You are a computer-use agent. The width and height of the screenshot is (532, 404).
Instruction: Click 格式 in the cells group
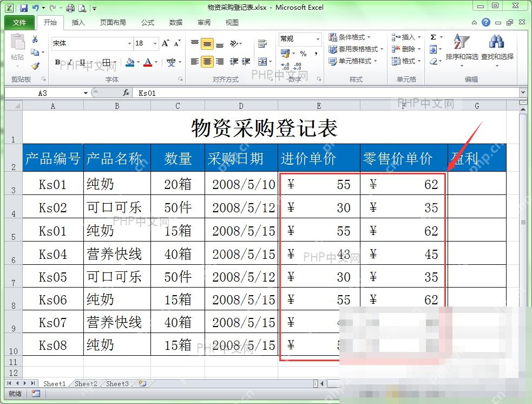click(406, 61)
